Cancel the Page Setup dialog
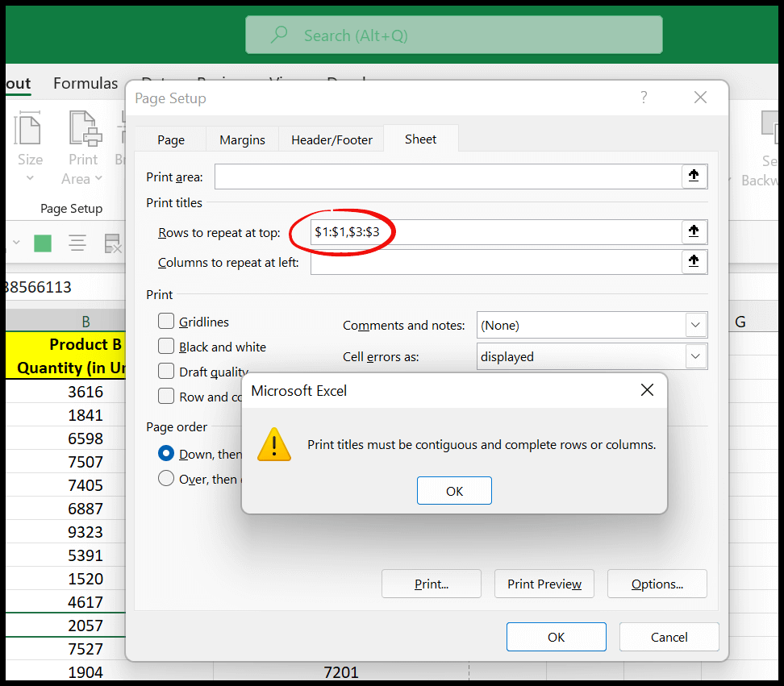Image resolution: width=784 pixels, height=686 pixels. point(669,637)
